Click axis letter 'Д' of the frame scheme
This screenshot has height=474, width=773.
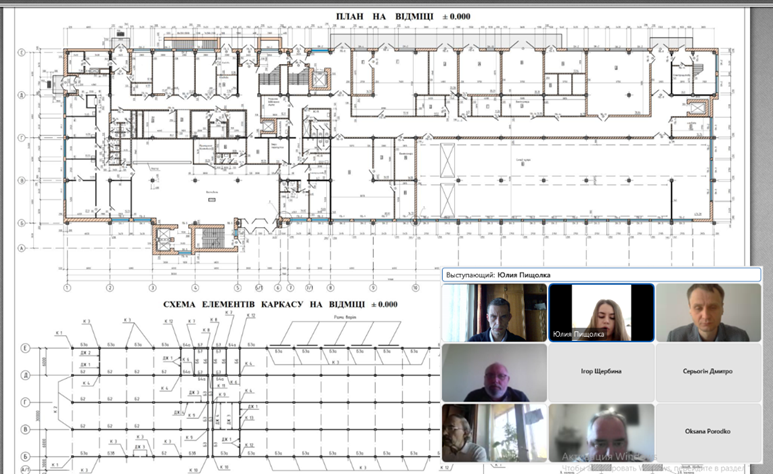25,375
